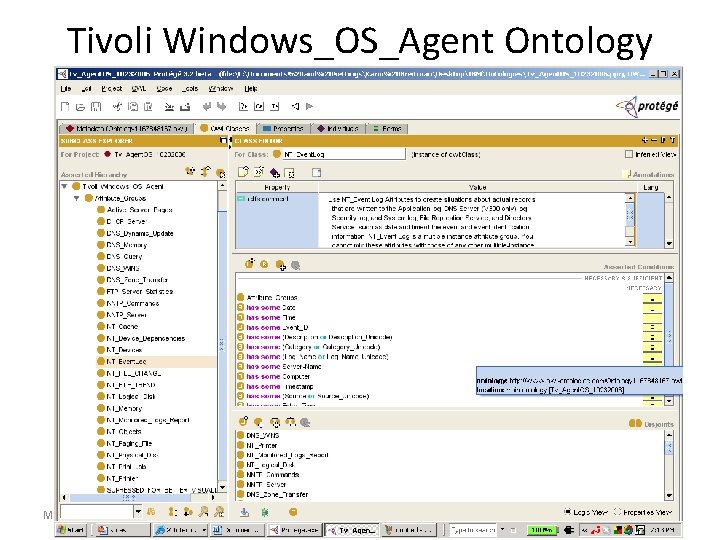Collapse the Tivoli_Windows_OS_Agent tree node
Image resolution: width=720 pixels, height=540 pixels.
click(64, 186)
